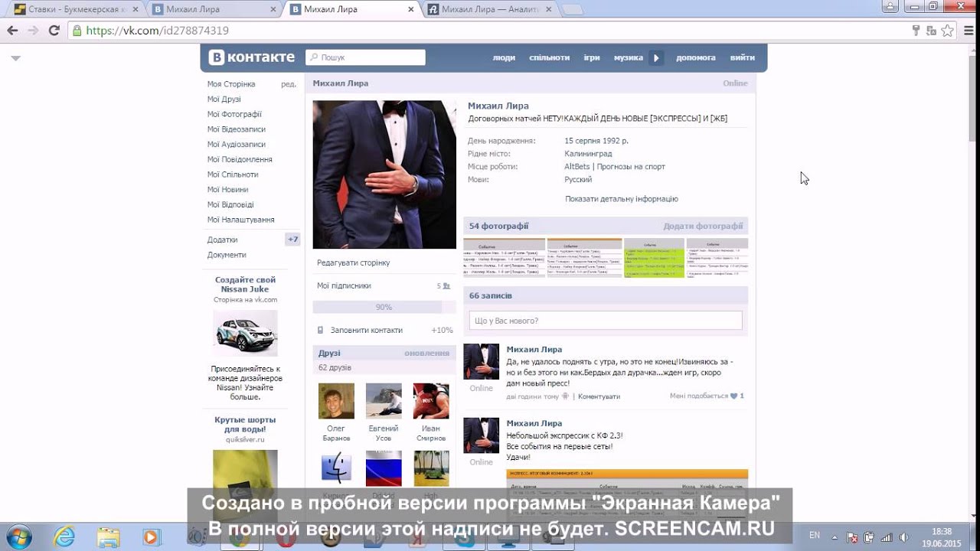
Task: Click Редагувати сторінку under photo
Action: click(x=354, y=262)
